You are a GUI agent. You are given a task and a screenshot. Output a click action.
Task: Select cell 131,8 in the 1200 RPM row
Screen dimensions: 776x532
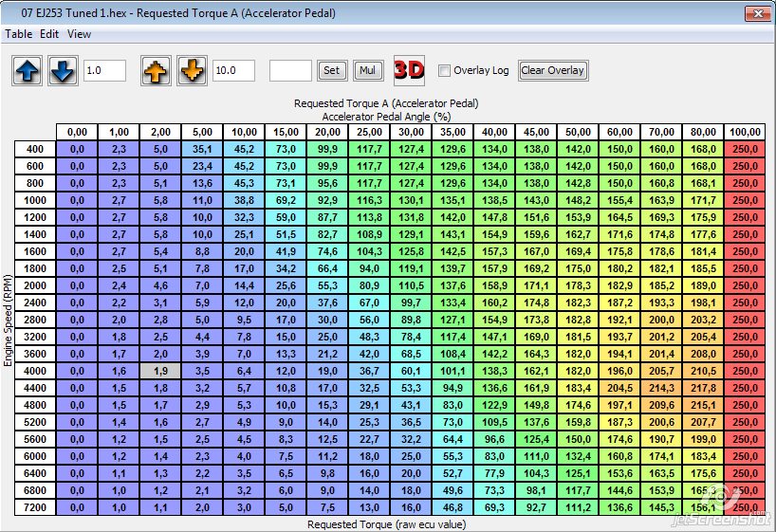tap(411, 217)
